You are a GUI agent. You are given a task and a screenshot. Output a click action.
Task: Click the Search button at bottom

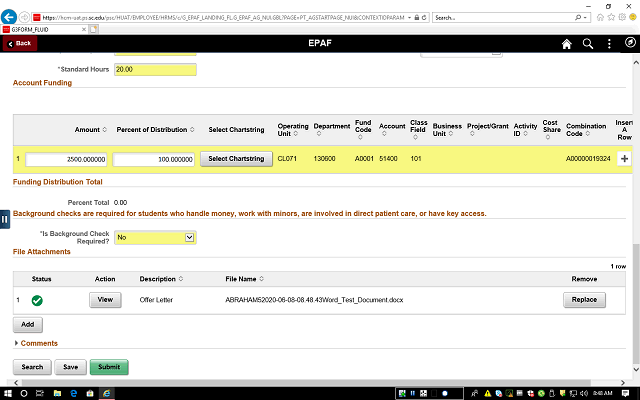coord(32,367)
